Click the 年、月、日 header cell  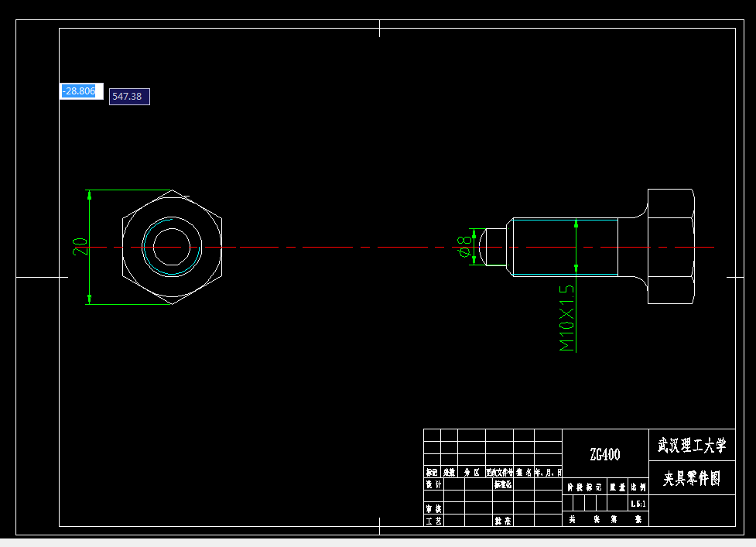pos(548,472)
